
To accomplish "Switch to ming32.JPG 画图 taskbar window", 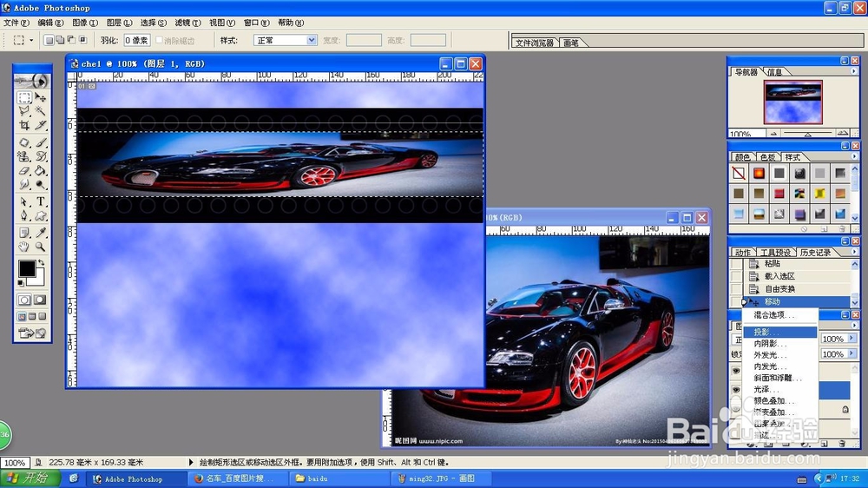I will coord(441,478).
